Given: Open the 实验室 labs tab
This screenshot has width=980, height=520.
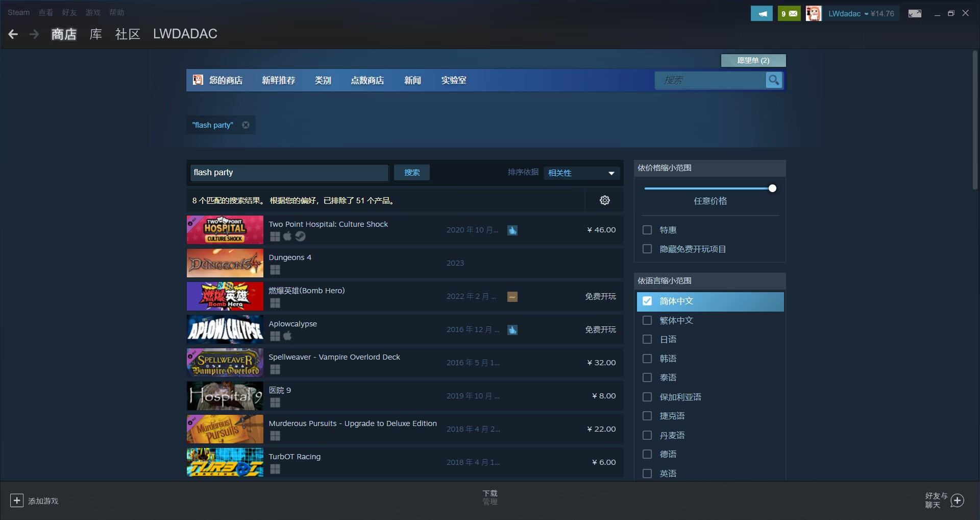Looking at the screenshot, I should point(454,80).
